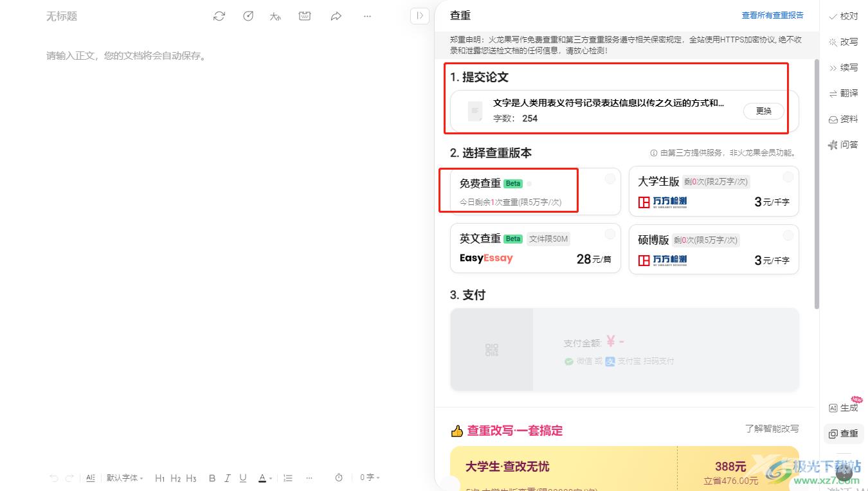Click the redo arrow in bottom toolbar

tap(69, 478)
